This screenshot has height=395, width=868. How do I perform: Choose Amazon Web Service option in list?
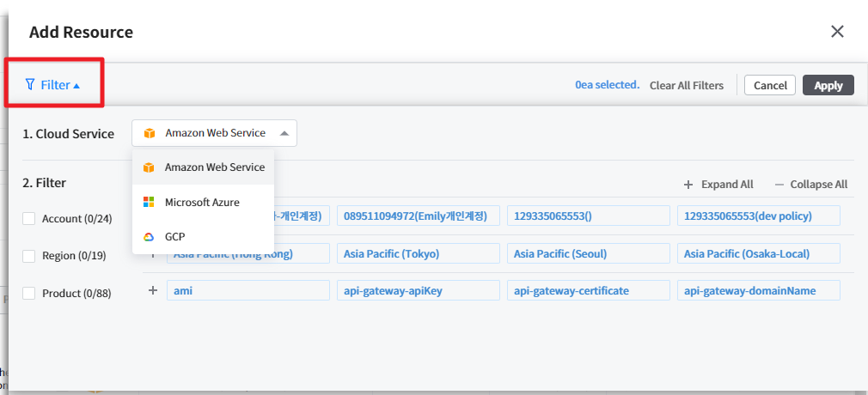tap(214, 167)
